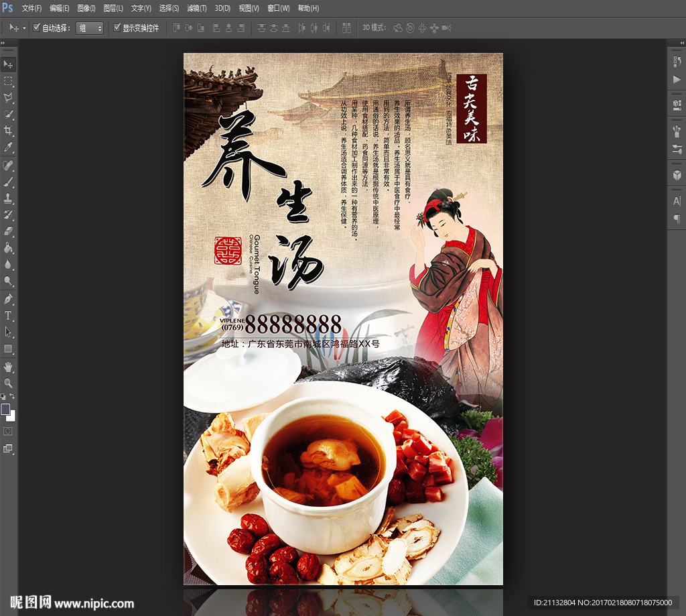Click the Auto-Align Layers button
Viewport: 686px width, 616px height.
coord(346,28)
